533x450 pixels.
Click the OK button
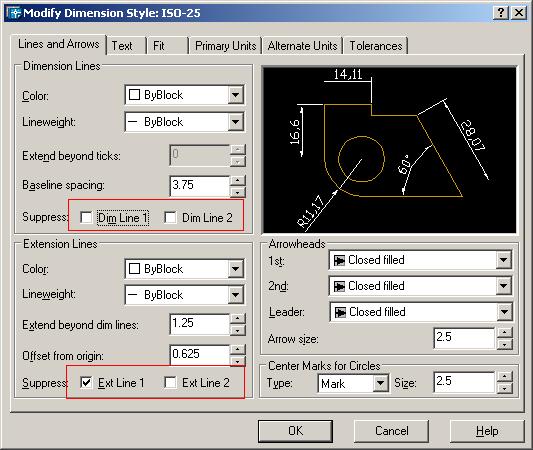click(295, 431)
